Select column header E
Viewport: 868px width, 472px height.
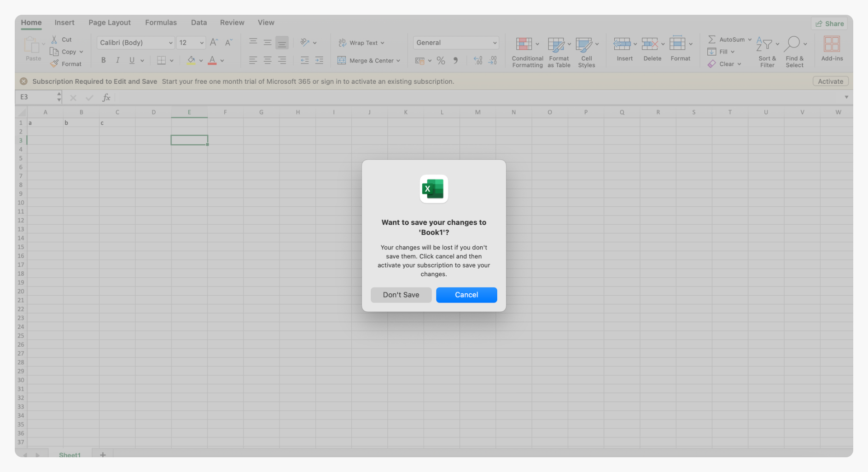point(189,112)
